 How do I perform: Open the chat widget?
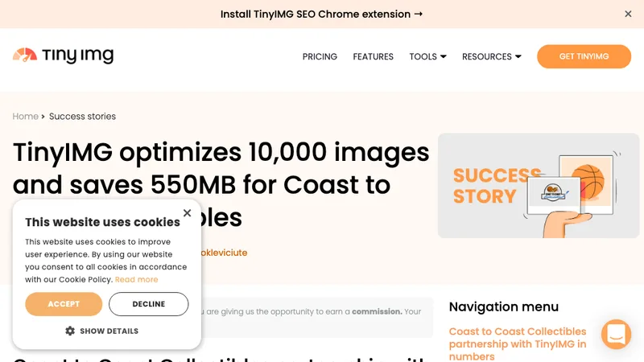point(616,334)
